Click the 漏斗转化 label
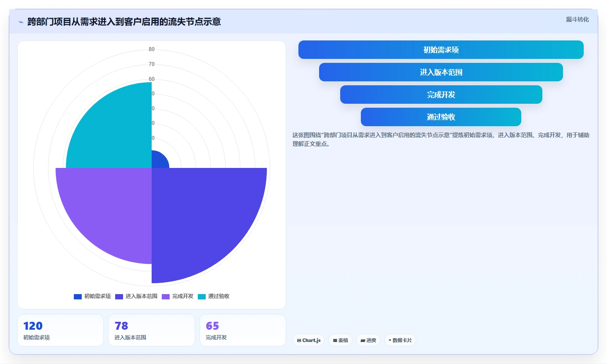 (577, 20)
